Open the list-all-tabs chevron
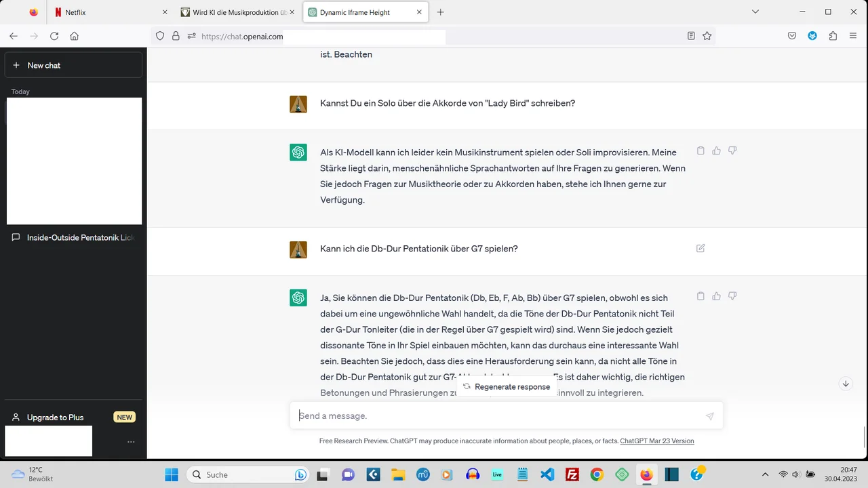 (x=755, y=12)
